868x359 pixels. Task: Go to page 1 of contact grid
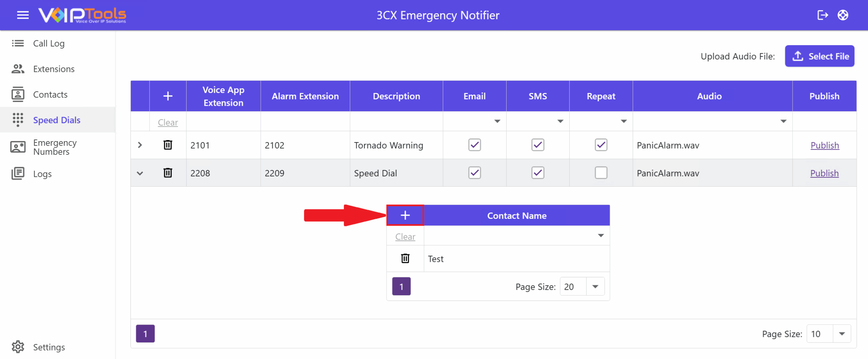401,286
